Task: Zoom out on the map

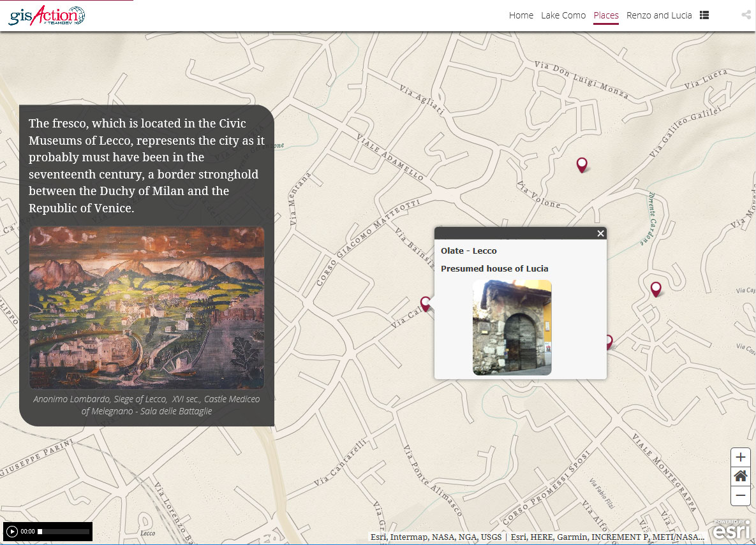Action: (x=741, y=496)
